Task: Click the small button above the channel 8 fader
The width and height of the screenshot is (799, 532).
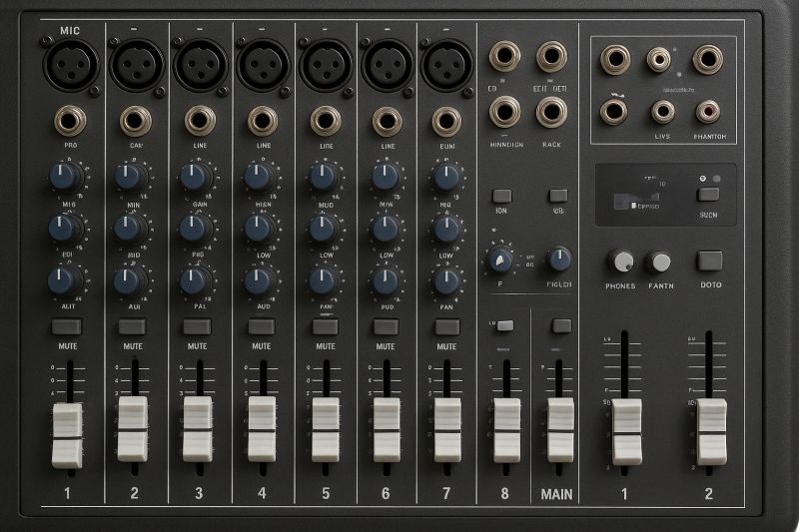Action: [x=505, y=325]
